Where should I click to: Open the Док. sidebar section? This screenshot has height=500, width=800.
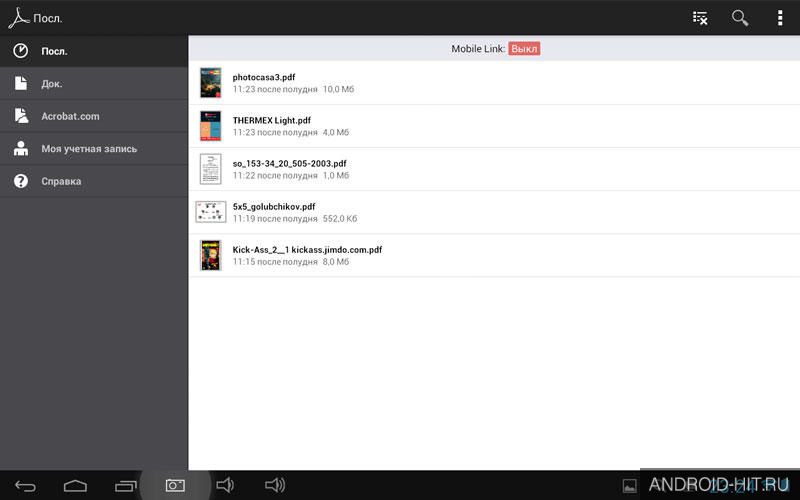[94, 83]
